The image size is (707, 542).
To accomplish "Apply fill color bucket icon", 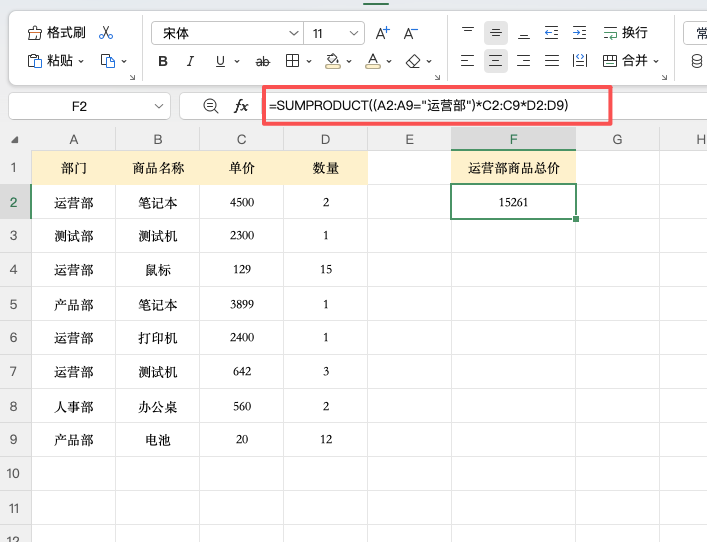I will coord(333,61).
